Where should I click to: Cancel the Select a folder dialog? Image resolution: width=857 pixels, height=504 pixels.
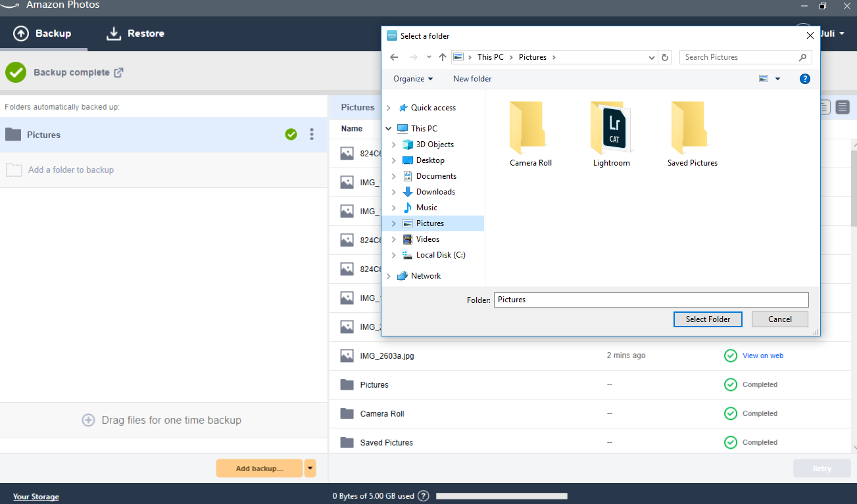780,319
